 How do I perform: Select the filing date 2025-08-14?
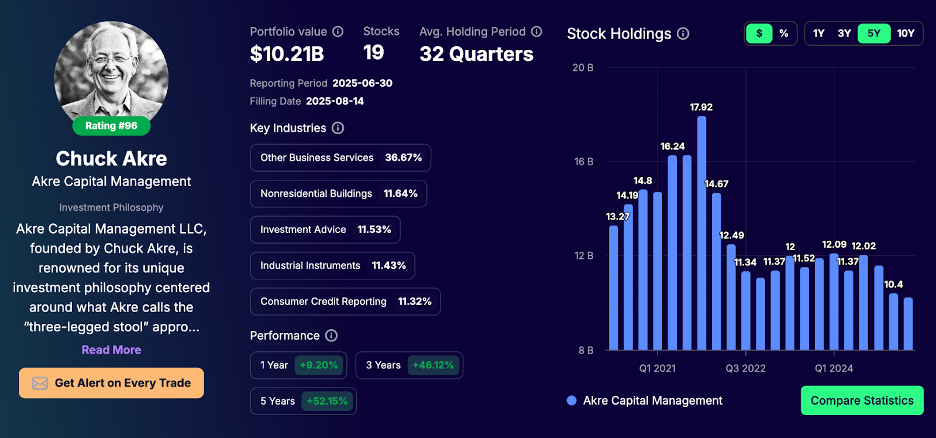click(335, 101)
